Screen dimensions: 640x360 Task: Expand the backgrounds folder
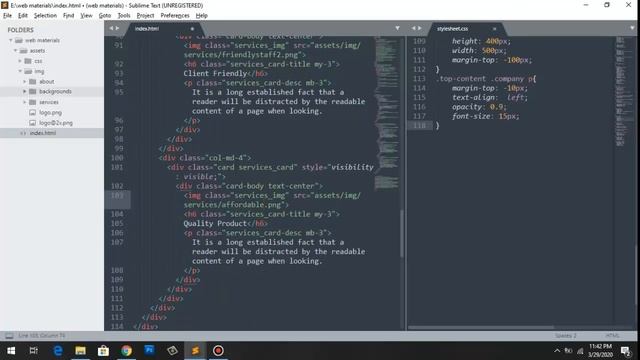click(24, 91)
